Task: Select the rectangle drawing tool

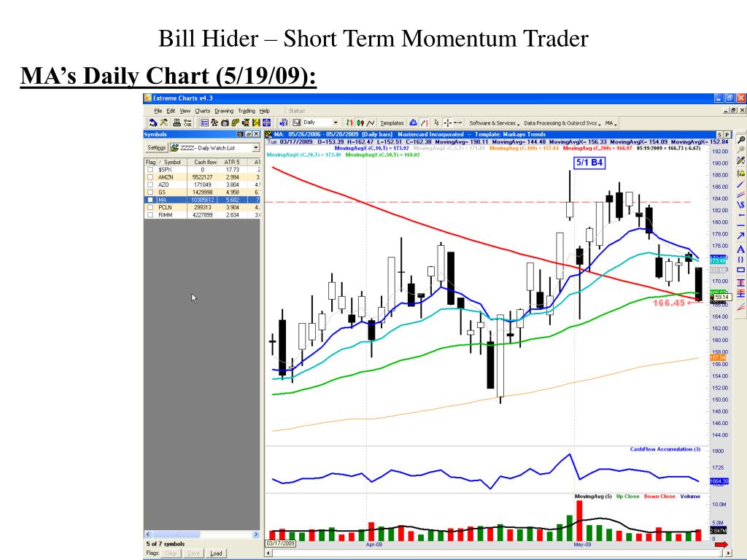Action: [741, 270]
